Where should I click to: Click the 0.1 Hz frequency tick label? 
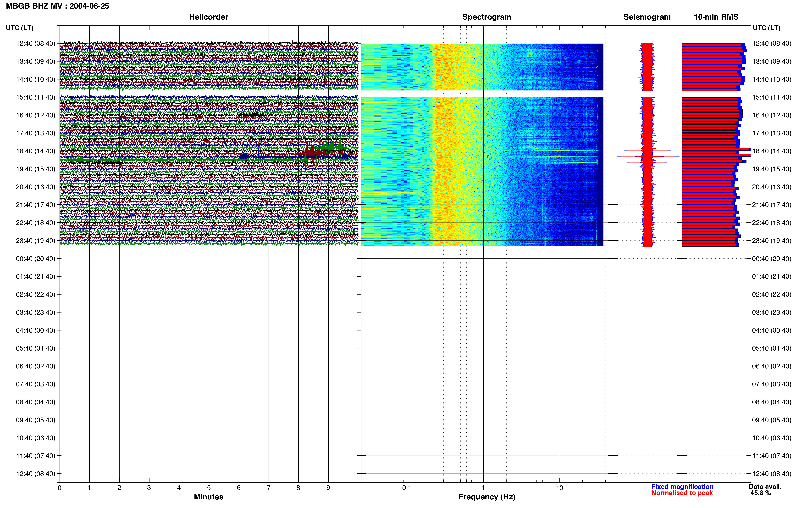tap(407, 487)
